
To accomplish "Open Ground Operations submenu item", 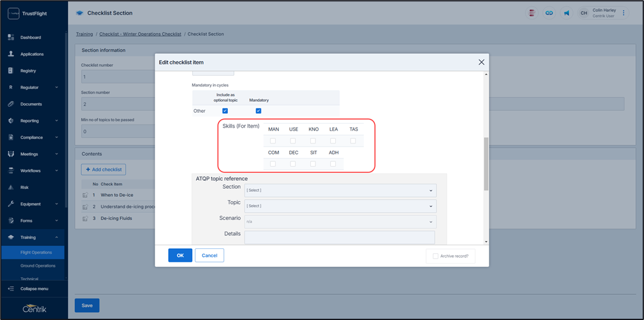I will pos(37,265).
